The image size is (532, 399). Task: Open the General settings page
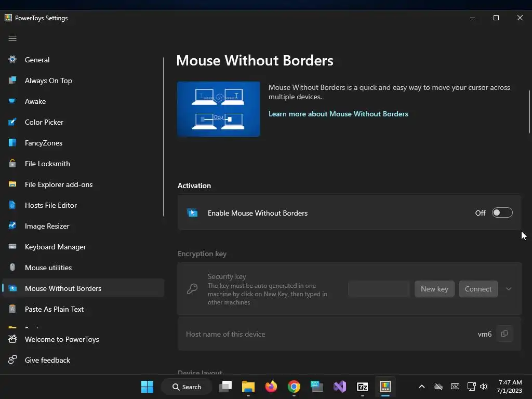pyautogui.click(x=83, y=60)
